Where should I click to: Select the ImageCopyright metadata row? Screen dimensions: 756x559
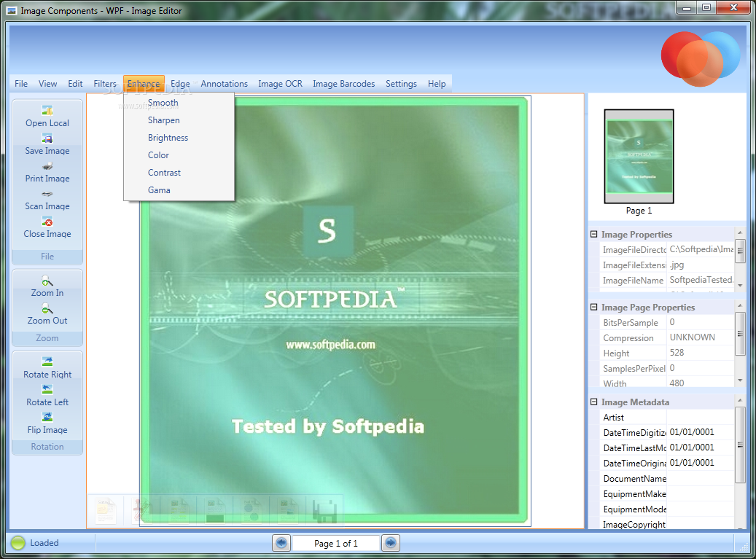[667, 524]
